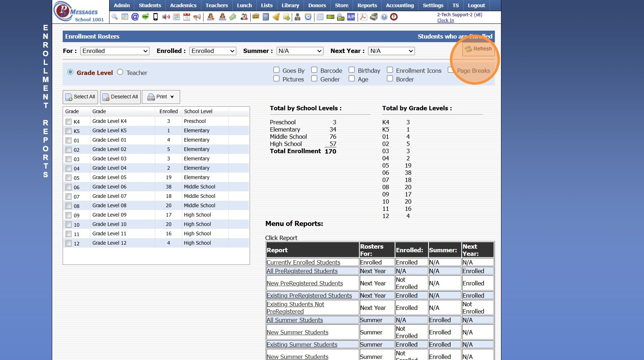Check the Border option
This screenshot has height=360, width=644.
point(390,79)
